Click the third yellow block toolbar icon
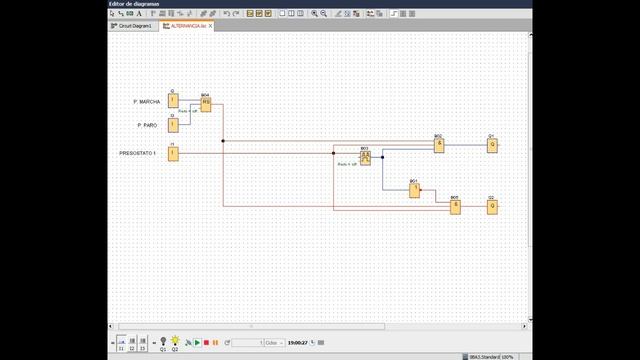640x360 pixels. (268, 14)
